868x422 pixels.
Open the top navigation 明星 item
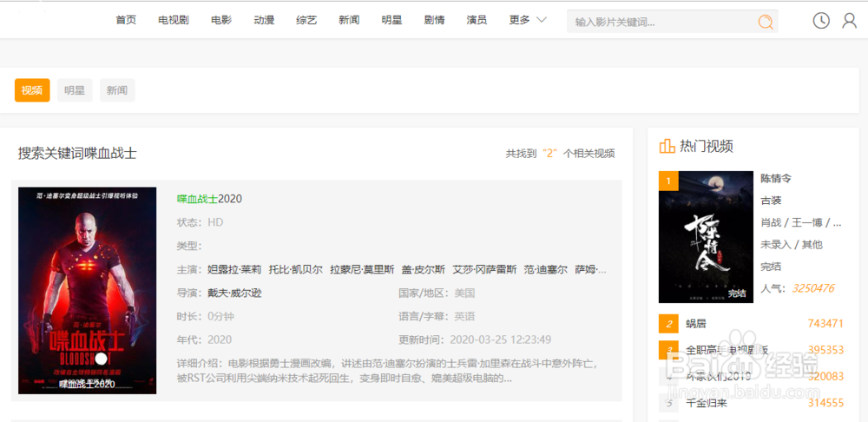[392, 20]
